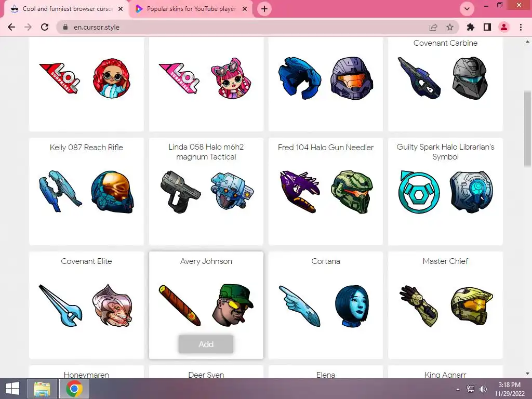Click the Honeymaren card title
Screen dimensions: 532x399
pos(86,375)
